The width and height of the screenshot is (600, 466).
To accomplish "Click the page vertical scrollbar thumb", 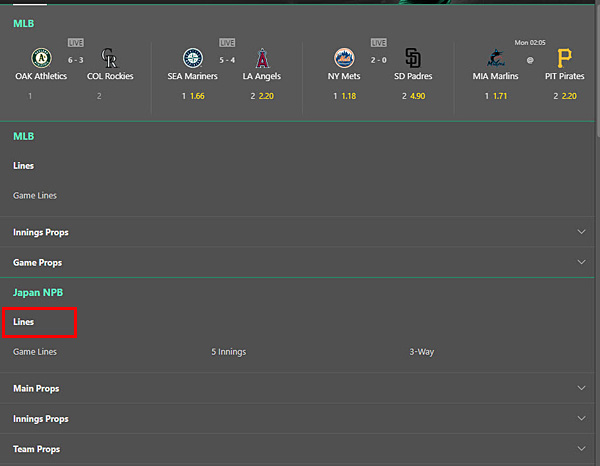I will click(598, 69).
